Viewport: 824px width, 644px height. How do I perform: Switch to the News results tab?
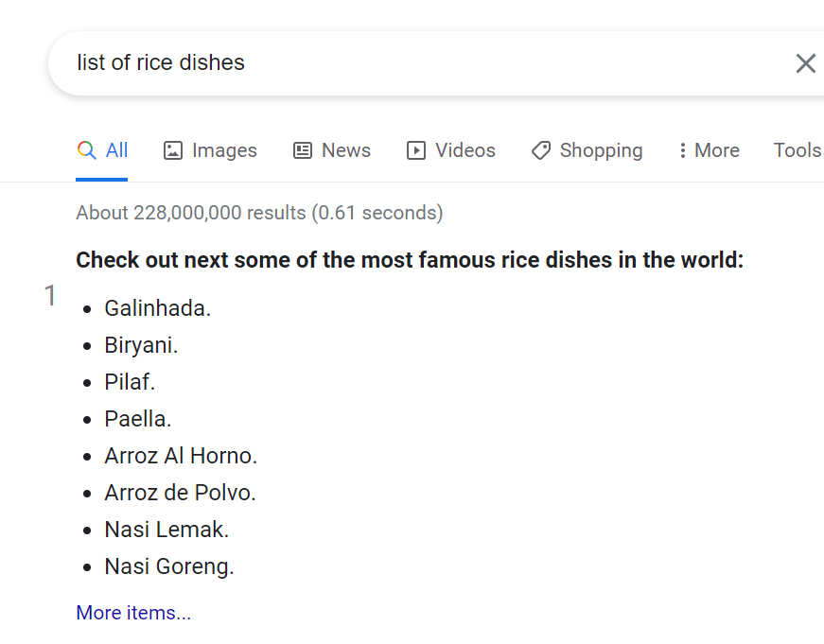[345, 150]
